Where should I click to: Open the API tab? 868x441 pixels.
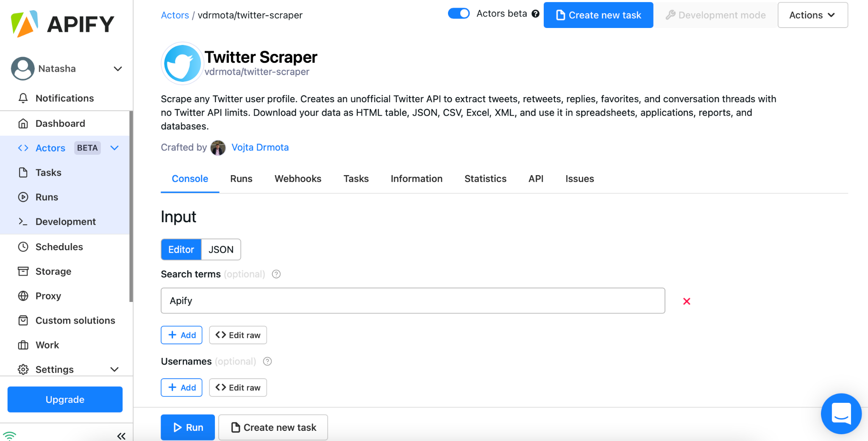536,179
